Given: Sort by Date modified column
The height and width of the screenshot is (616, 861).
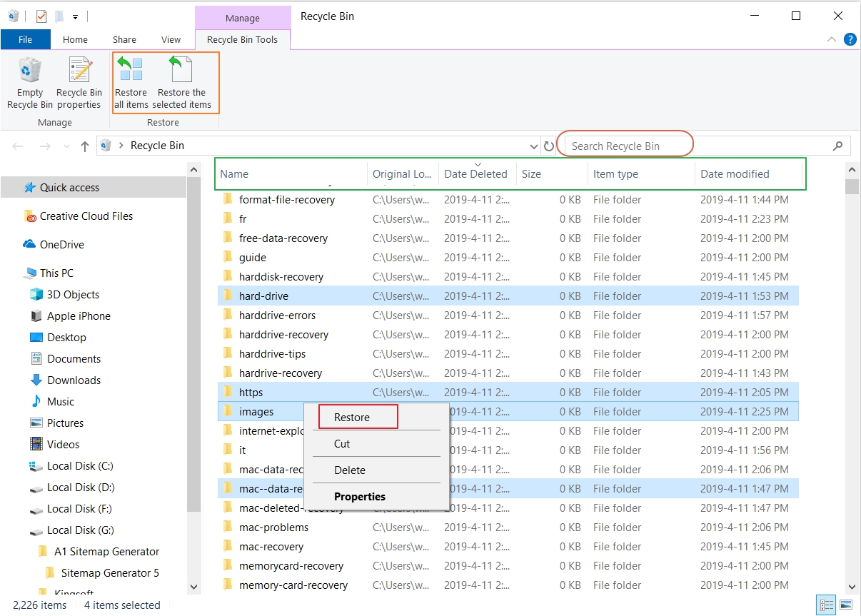Looking at the screenshot, I should pos(748,174).
